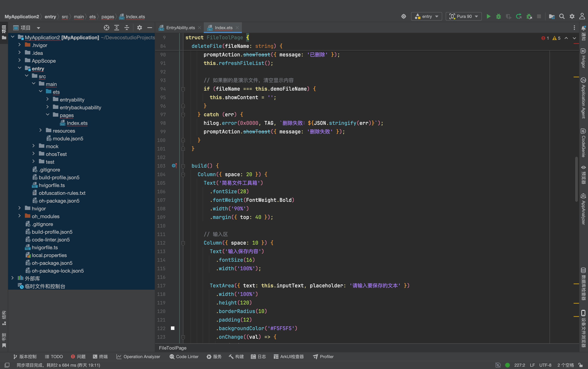Open the ArkUI inspector panel
The image size is (588, 369).
289,357
